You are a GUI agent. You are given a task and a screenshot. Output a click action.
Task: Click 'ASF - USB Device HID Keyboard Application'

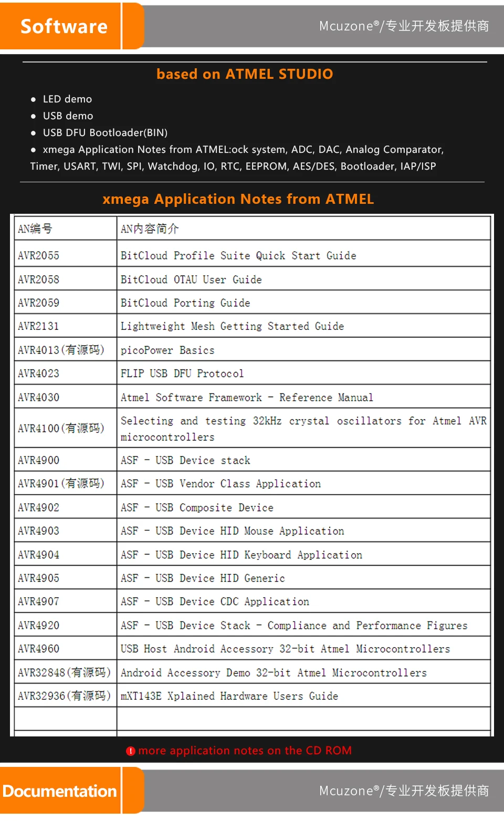click(x=241, y=555)
